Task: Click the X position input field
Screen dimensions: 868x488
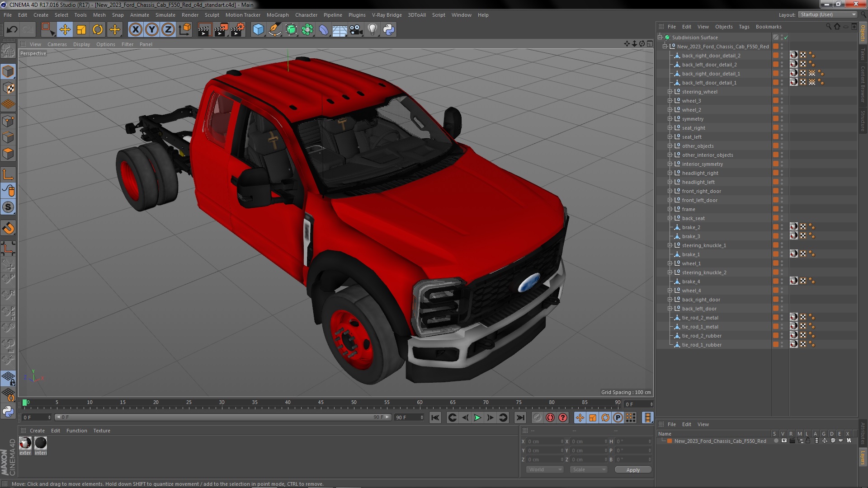Action: click(x=545, y=441)
